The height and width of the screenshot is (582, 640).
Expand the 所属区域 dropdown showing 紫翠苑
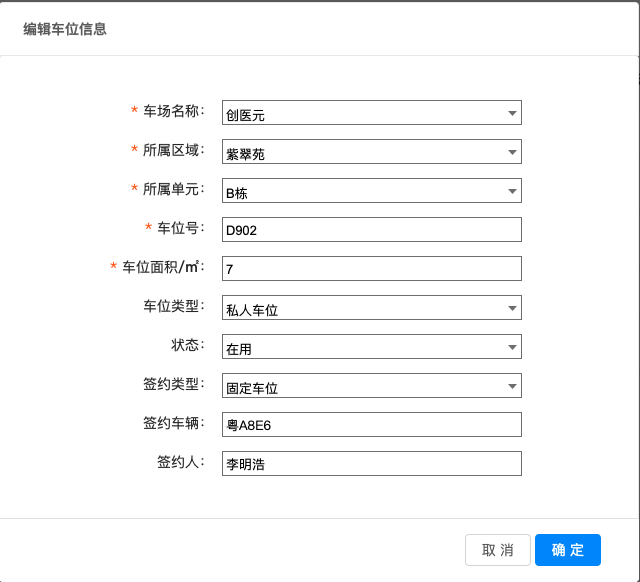(x=372, y=151)
